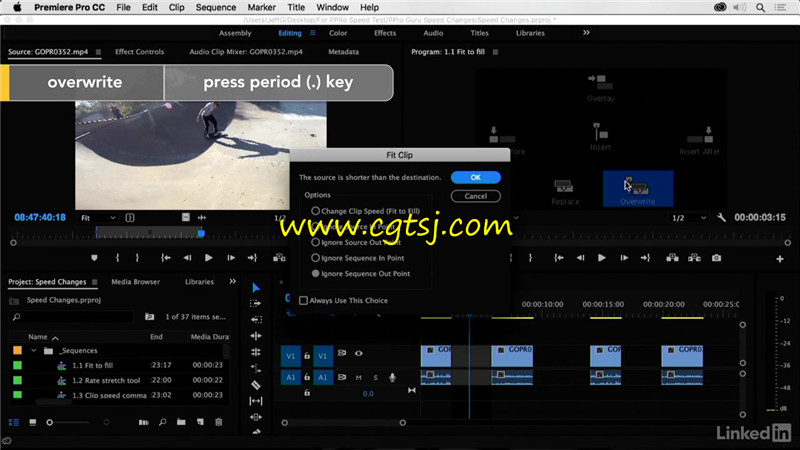
Task: Select the Slip tool
Action: click(256, 401)
